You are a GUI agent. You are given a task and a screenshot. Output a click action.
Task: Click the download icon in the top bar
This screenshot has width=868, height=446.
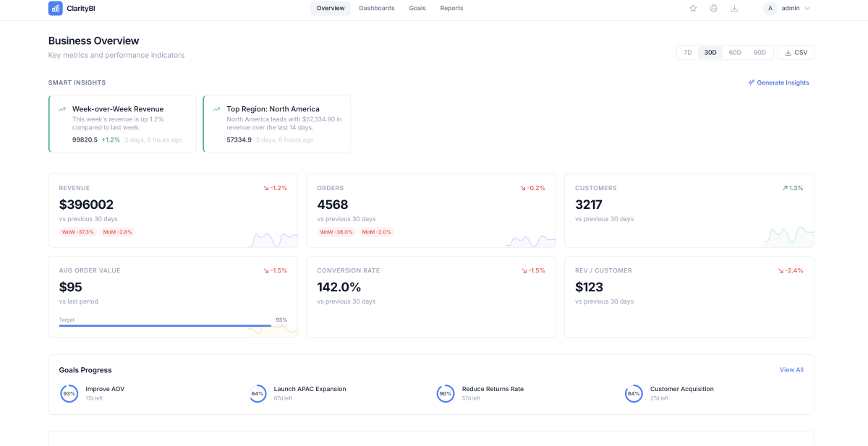tap(733, 8)
